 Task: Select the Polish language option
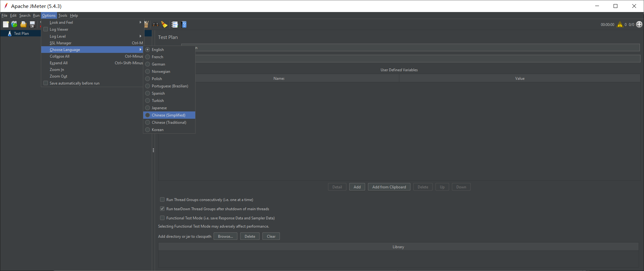169,79
